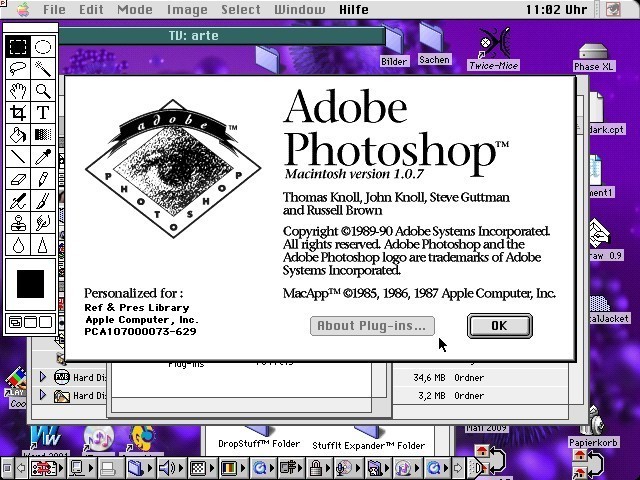640x480 pixels.
Task: Select the Eyedropper tool
Action: pyautogui.click(x=43, y=156)
